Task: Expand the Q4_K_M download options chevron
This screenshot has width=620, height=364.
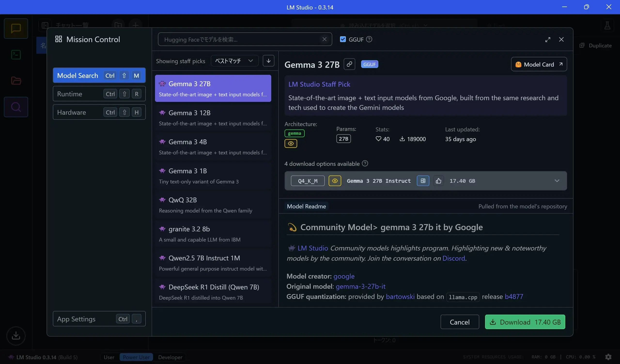Action: click(557, 181)
